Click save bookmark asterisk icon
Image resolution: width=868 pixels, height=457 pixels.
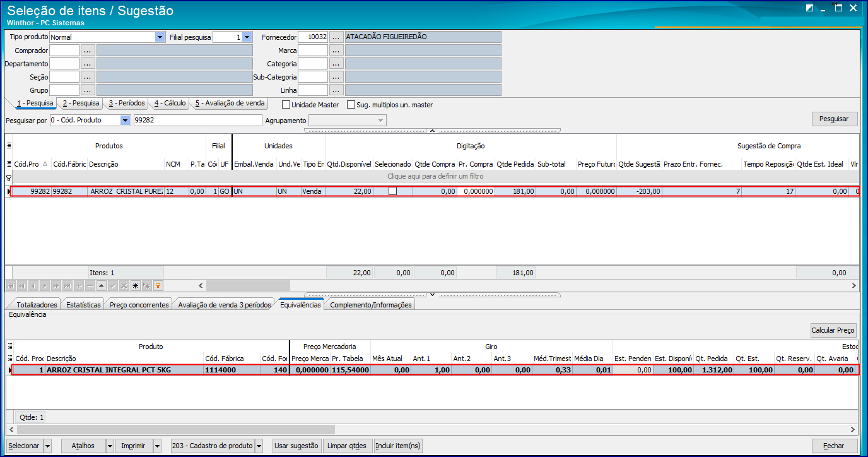tap(136, 286)
